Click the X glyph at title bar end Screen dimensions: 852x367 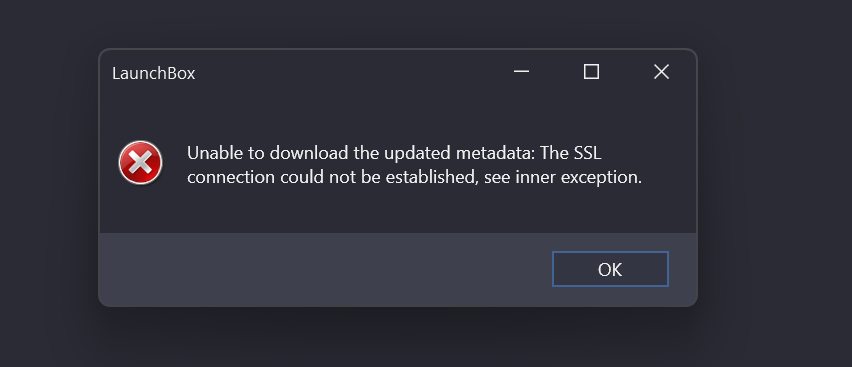click(661, 72)
